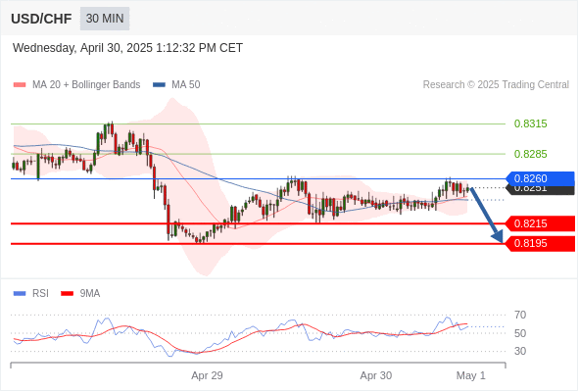Toggle the RSI legend entry
Viewport: 578px width, 392px height.
(x=31, y=294)
